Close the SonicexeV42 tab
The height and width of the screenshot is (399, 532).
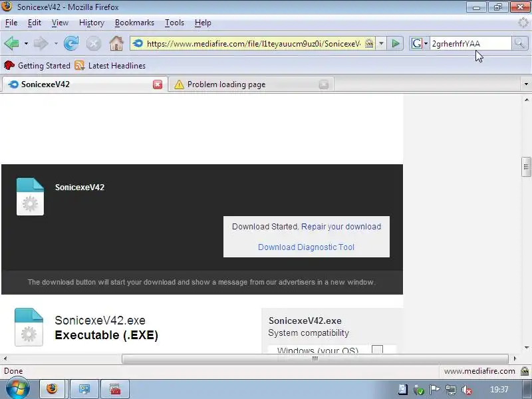coord(158,84)
